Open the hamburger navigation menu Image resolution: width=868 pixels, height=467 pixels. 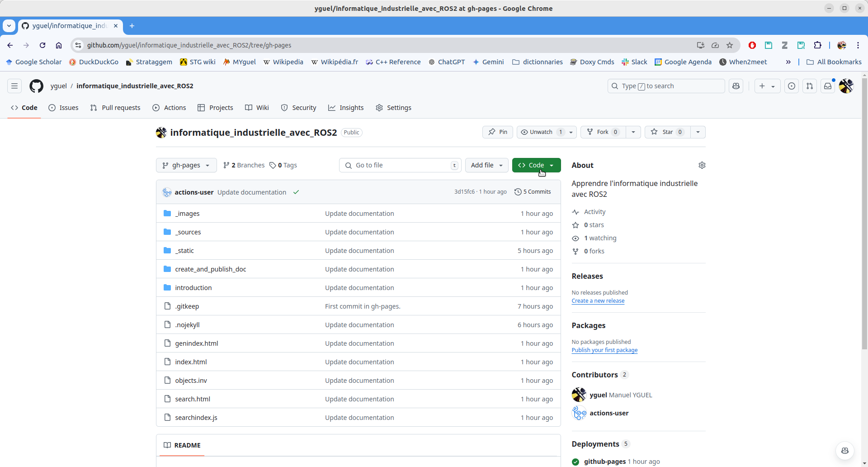click(14, 86)
